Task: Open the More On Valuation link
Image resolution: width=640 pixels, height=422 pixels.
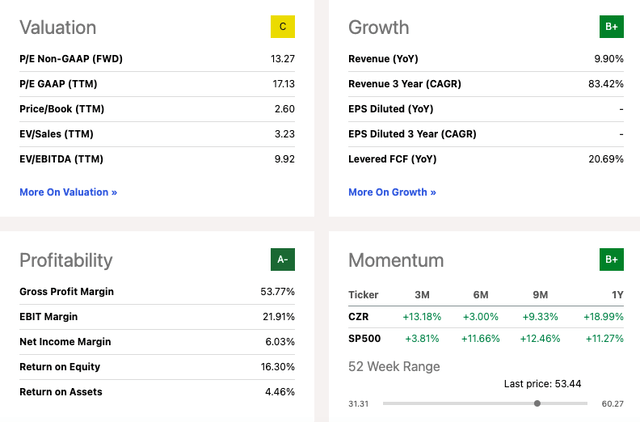Action: 68,192
